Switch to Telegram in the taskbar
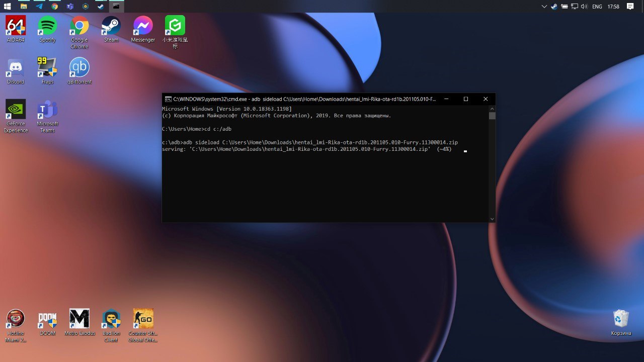 39,7
